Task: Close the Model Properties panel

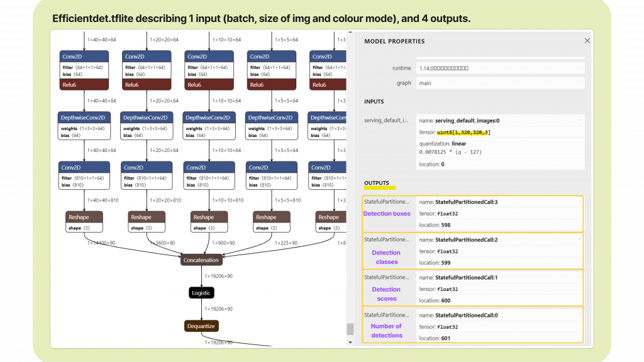Action: [x=587, y=41]
